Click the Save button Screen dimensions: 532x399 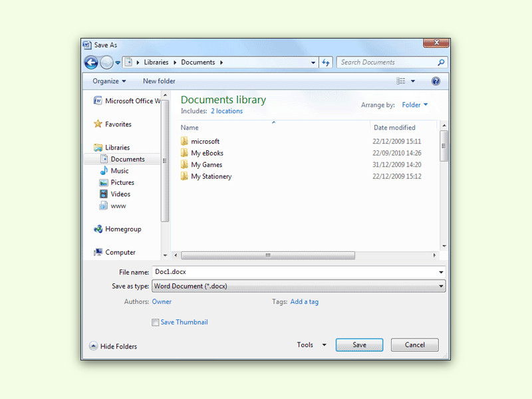359,344
